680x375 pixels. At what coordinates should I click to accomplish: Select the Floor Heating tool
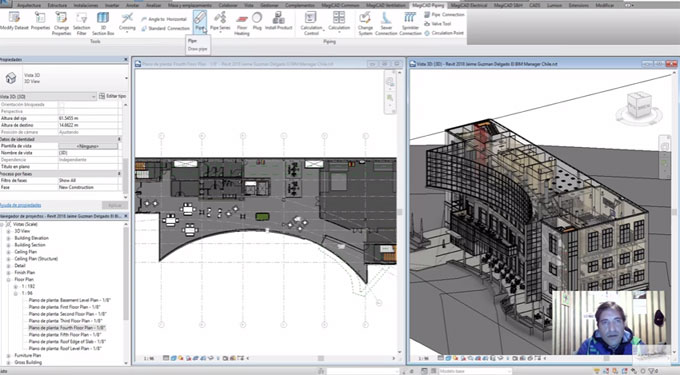[242, 24]
